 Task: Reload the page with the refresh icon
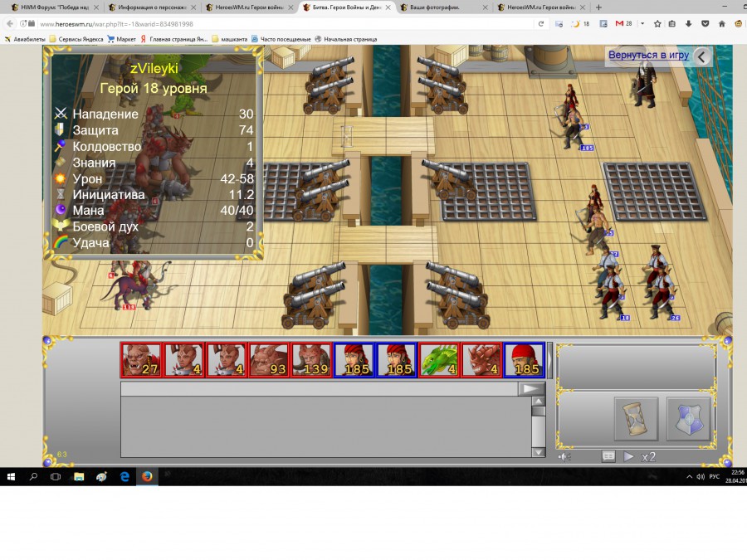[540, 24]
